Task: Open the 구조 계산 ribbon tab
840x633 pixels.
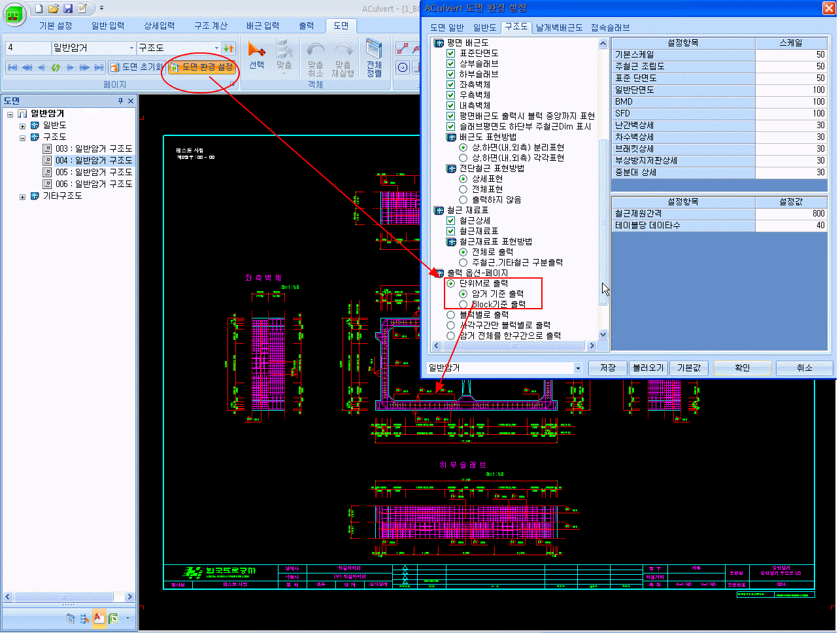Action: pos(210,26)
